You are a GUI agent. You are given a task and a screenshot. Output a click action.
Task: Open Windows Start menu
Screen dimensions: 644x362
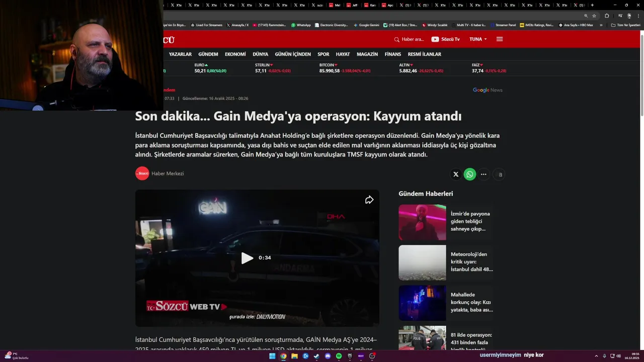click(x=272, y=356)
